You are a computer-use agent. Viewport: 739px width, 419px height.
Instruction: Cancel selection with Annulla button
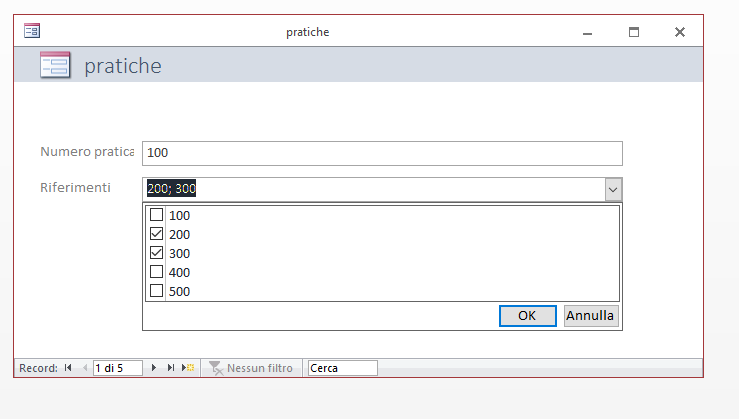click(x=591, y=315)
